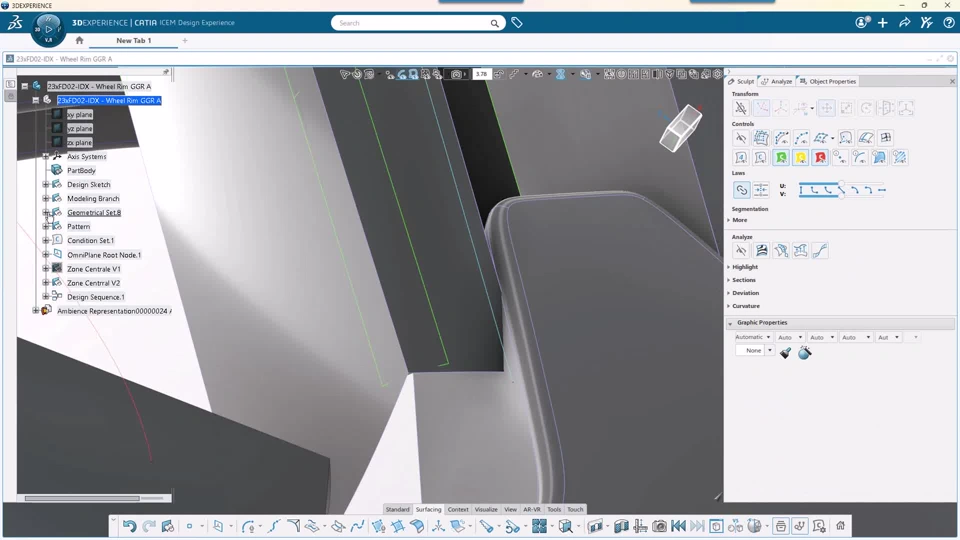Open the 3D compass button
This screenshot has height=540, width=960.
click(48, 29)
